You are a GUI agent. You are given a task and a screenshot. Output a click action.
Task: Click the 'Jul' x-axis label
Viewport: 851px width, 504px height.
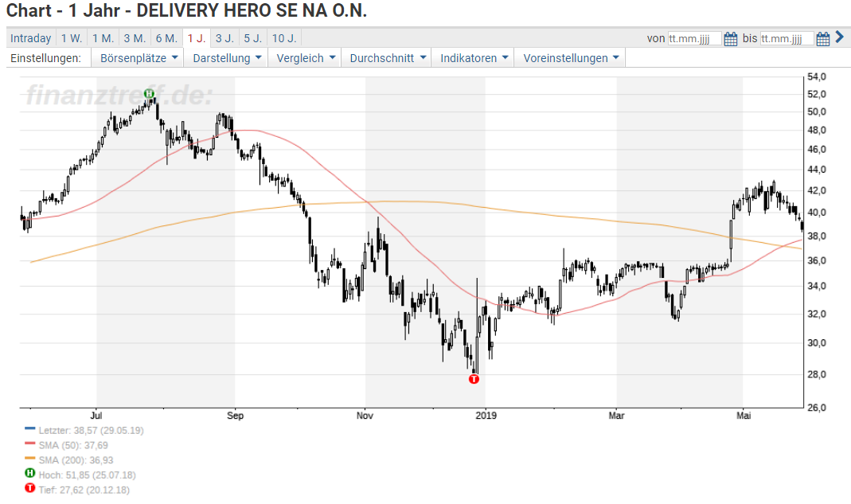[96, 416]
